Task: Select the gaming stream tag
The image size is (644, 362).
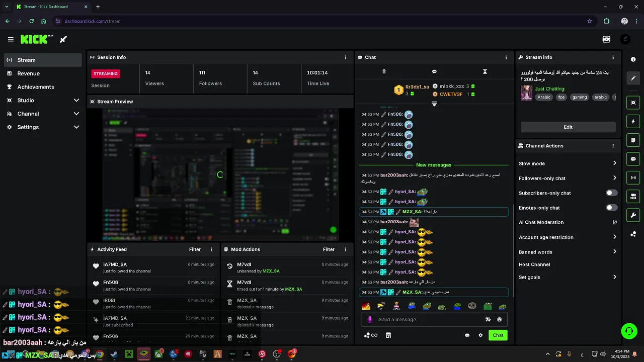Action: point(580,98)
